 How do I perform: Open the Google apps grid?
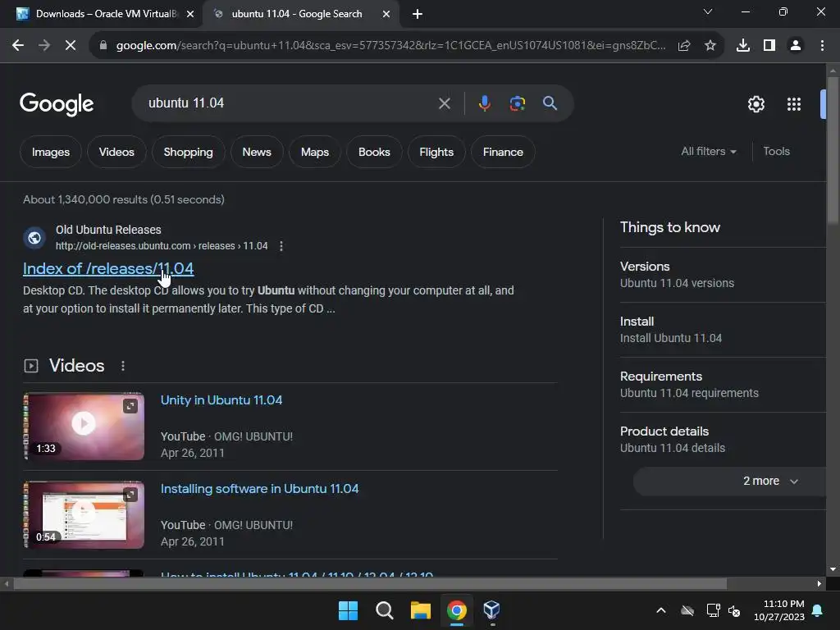pos(794,104)
